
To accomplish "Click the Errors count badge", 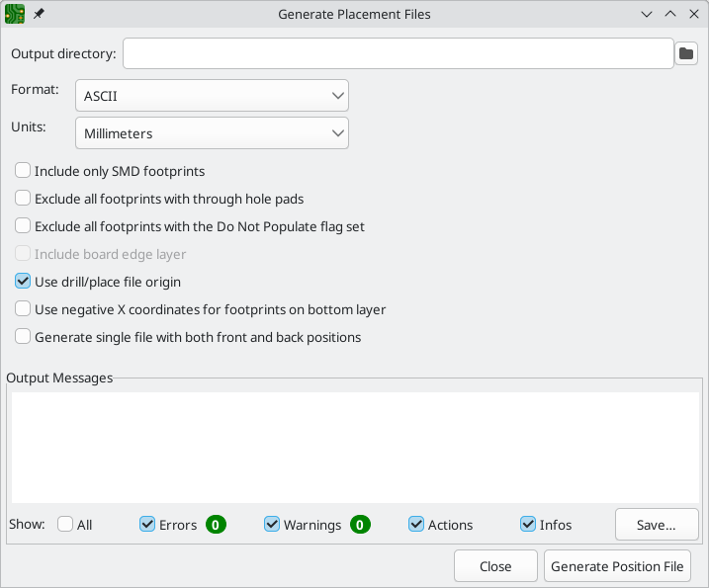I will (216, 525).
